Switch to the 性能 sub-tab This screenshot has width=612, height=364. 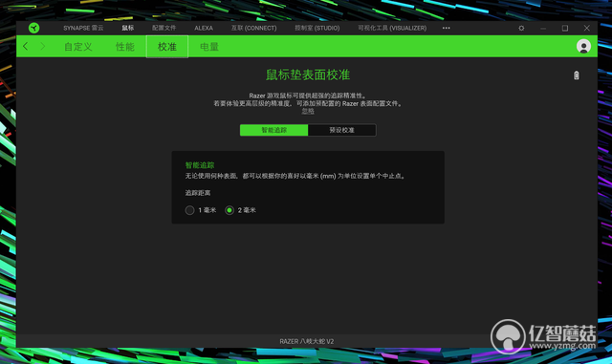pyautogui.click(x=125, y=47)
